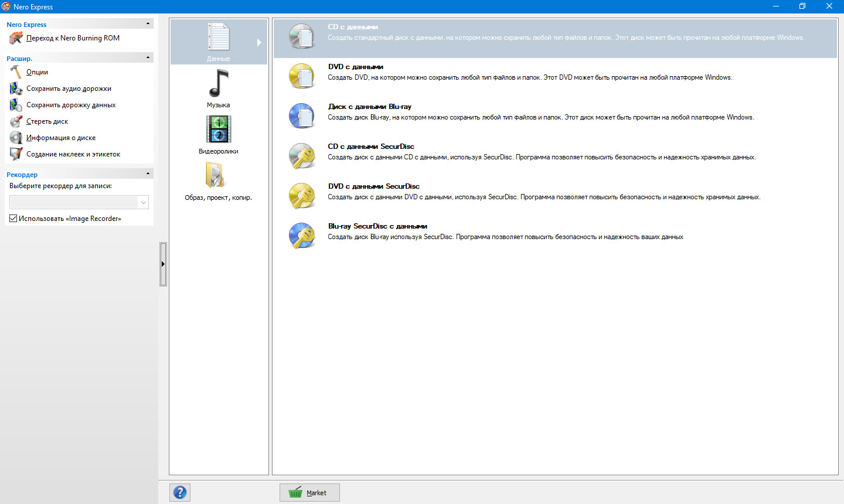Click the Nero Express section header text

[x=26, y=25]
